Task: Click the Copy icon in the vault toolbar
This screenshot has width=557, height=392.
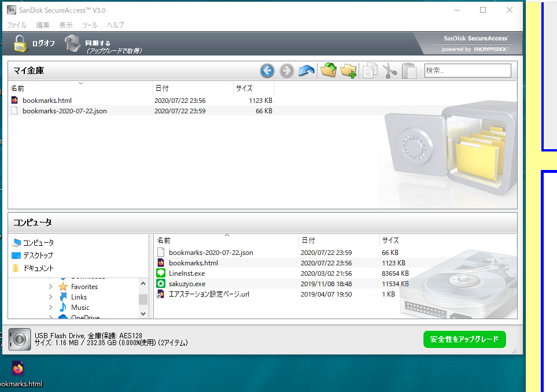Action: point(370,71)
